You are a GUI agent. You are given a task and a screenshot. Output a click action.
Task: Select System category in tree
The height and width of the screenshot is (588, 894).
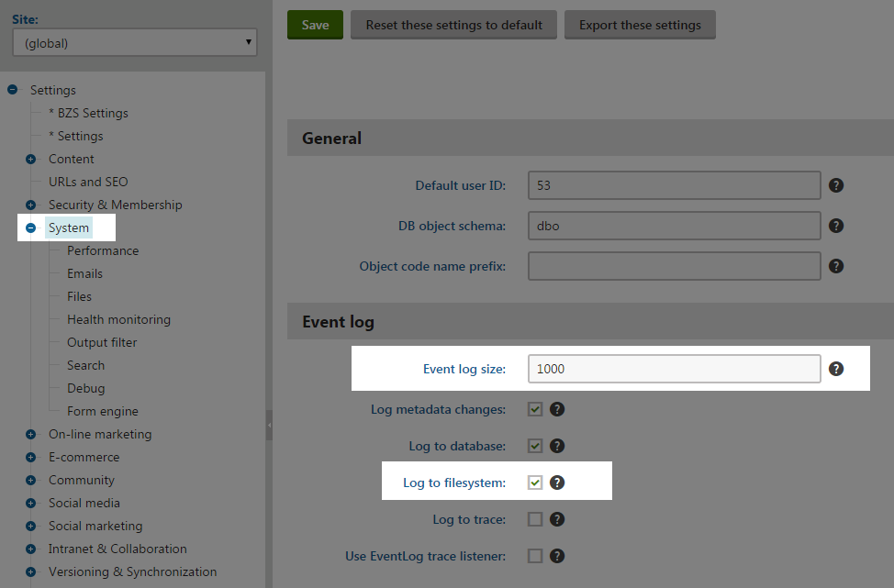(69, 227)
